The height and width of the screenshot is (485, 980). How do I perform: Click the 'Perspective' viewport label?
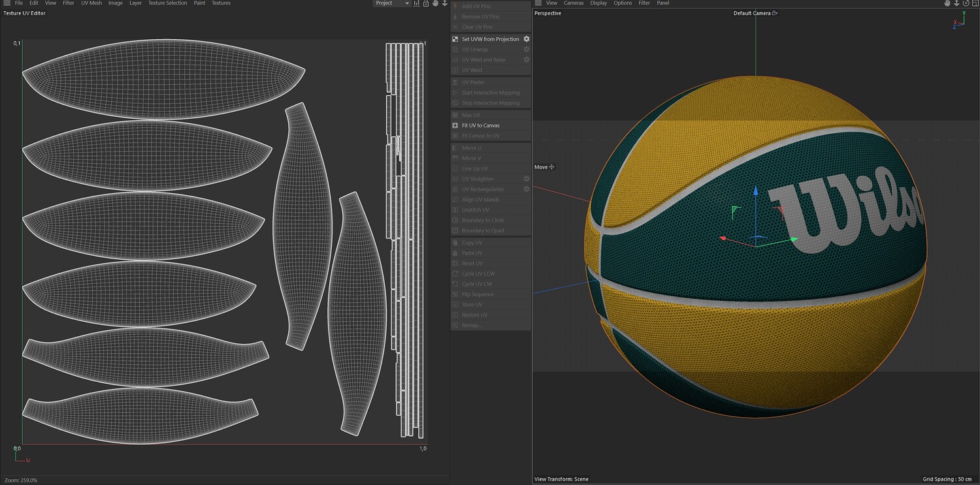pyautogui.click(x=547, y=13)
